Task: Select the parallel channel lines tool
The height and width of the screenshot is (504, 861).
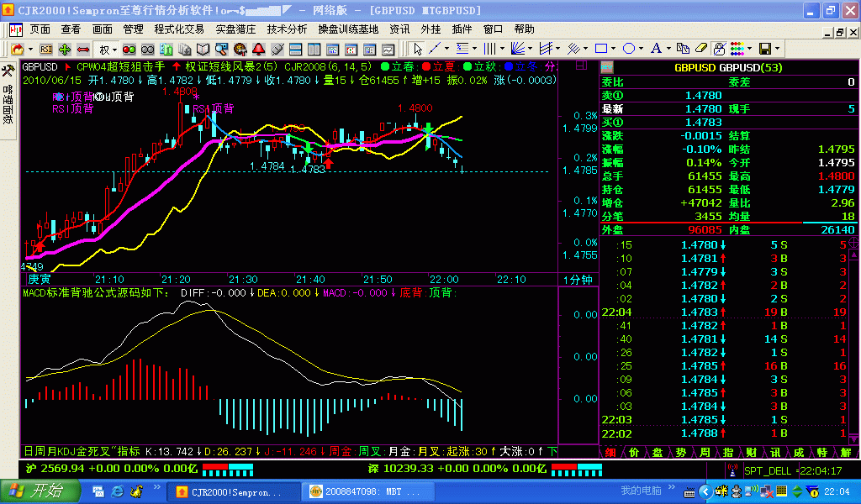Action: 545,49
